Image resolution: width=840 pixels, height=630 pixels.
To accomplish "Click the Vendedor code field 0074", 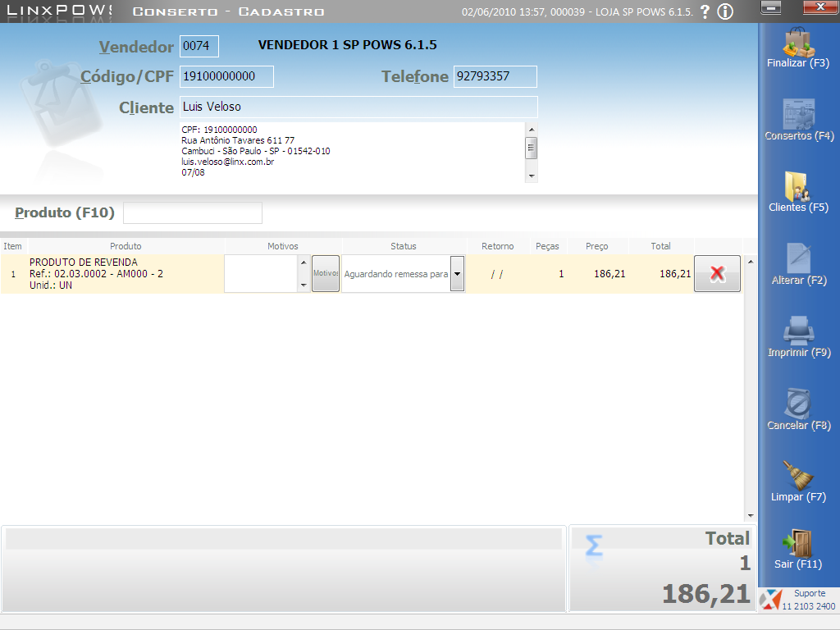I will click(199, 46).
